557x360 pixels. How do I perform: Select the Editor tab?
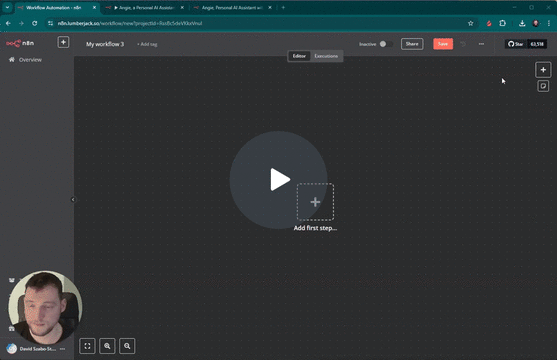[299, 56]
